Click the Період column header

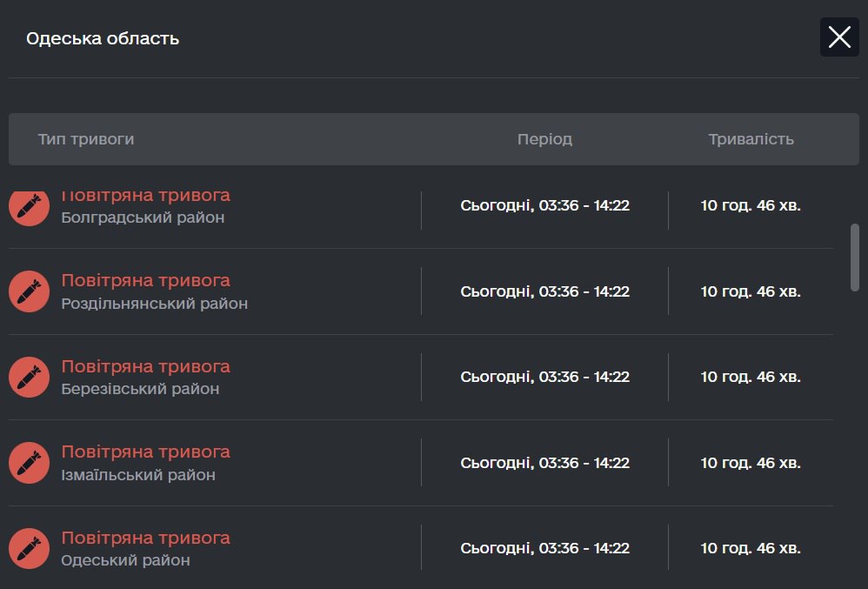point(544,139)
